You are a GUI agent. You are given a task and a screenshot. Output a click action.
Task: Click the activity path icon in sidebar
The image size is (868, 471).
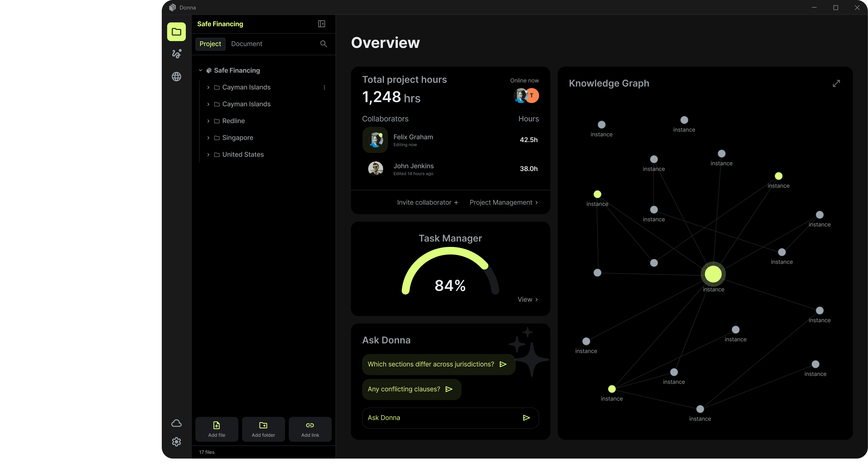(x=176, y=54)
